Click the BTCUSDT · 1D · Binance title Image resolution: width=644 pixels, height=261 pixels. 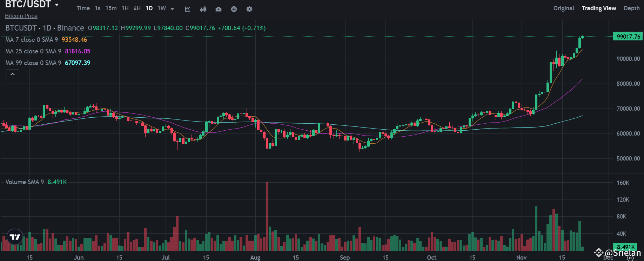tap(45, 28)
